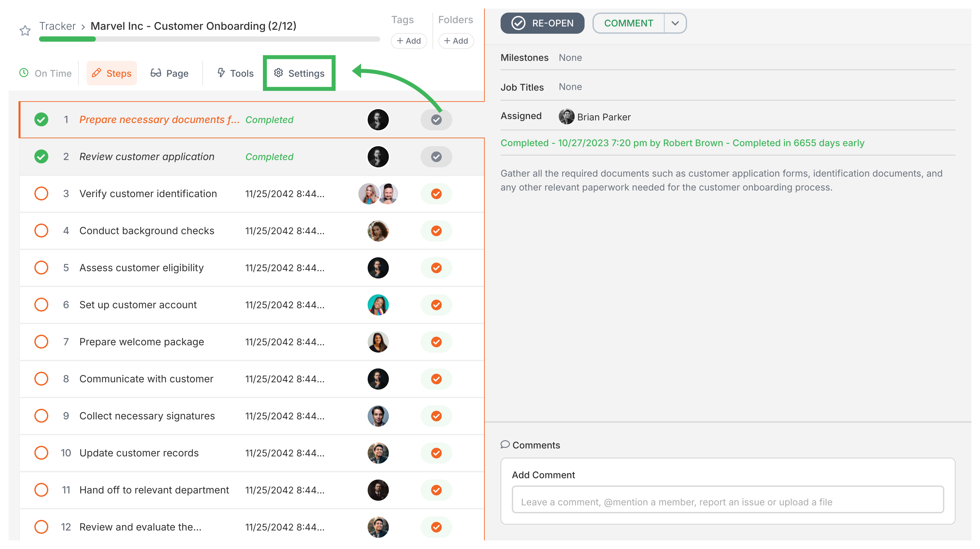The width and height of the screenshot is (980, 549).
Task: Mark Conduct background checks as complete
Action: click(436, 231)
